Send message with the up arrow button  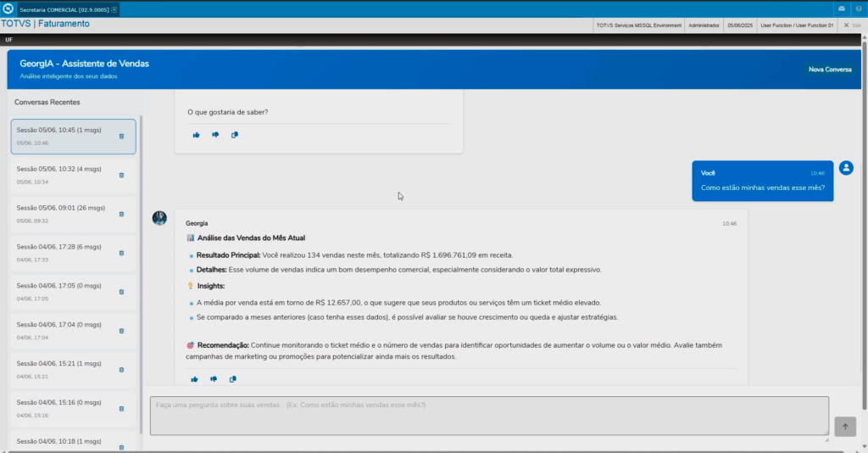(x=845, y=427)
